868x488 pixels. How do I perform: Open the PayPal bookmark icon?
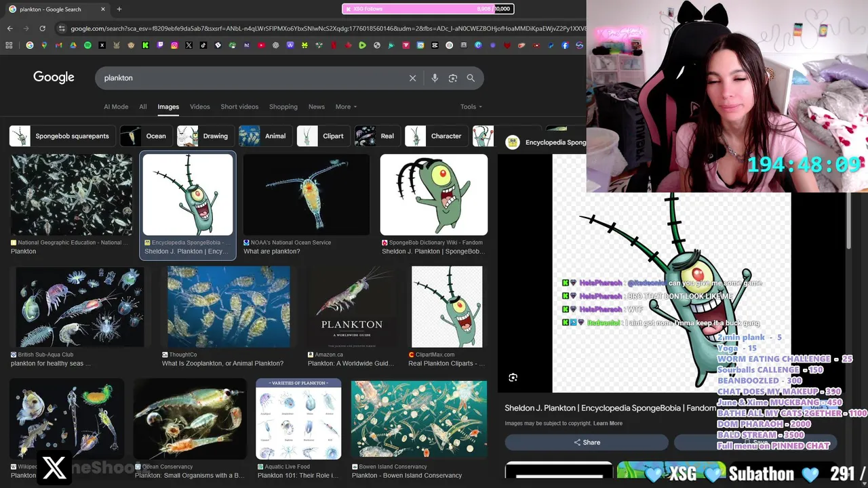[x=551, y=45]
